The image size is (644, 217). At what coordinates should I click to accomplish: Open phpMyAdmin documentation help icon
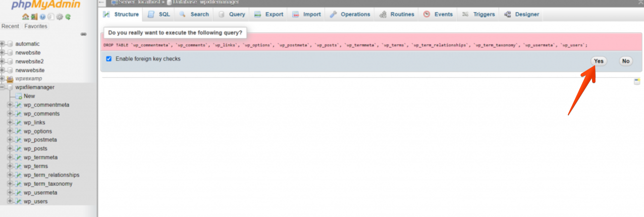click(x=42, y=17)
